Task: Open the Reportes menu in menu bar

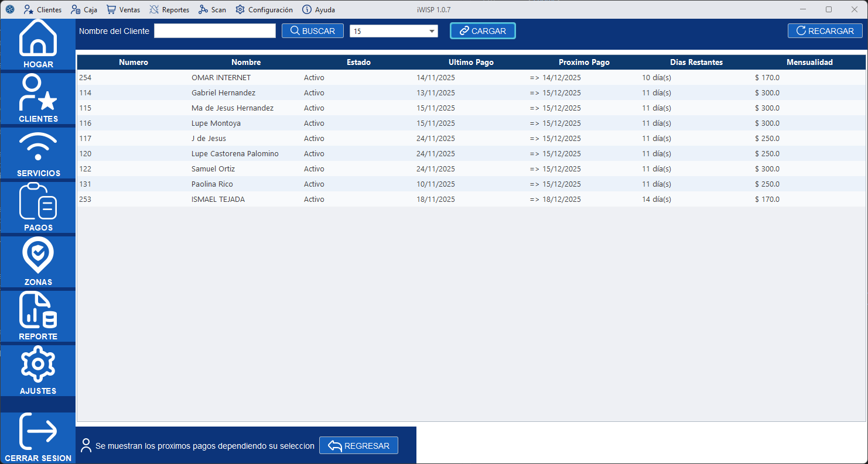Action: point(169,10)
